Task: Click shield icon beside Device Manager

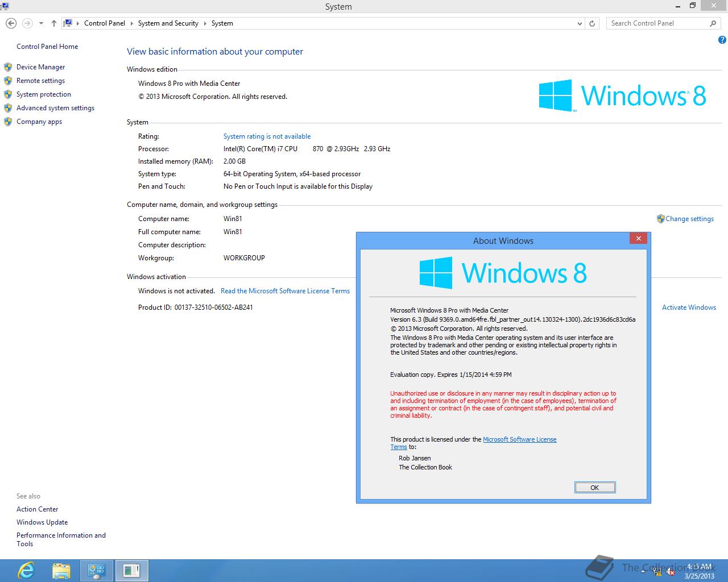Action: point(8,67)
